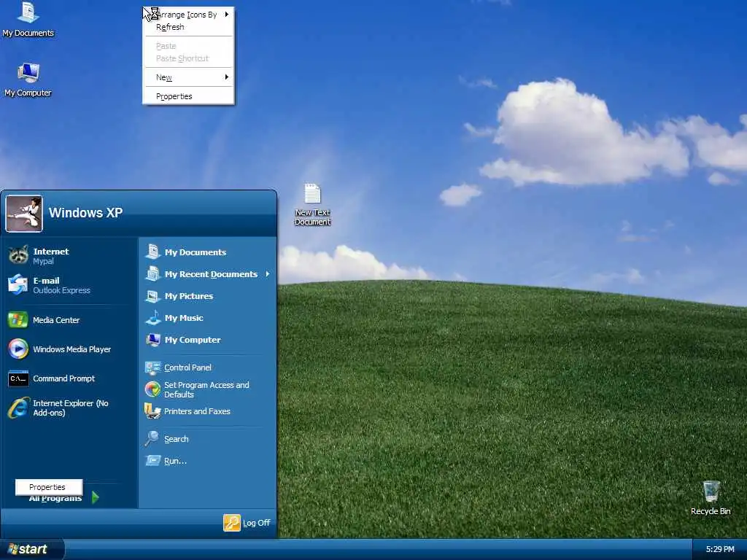Image resolution: width=747 pixels, height=560 pixels.
Task: Open the Command Prompt icon
Action: pyautogui.click(x=18, y=378)
